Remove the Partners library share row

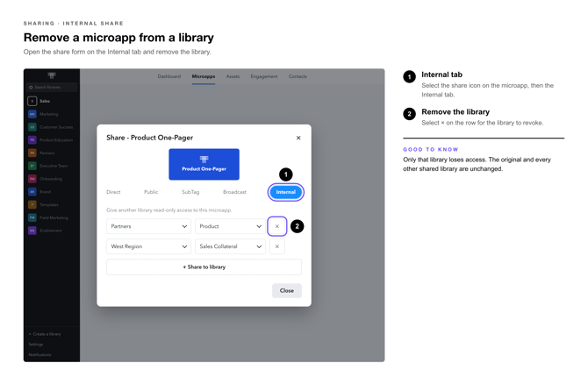coord(277,226)
